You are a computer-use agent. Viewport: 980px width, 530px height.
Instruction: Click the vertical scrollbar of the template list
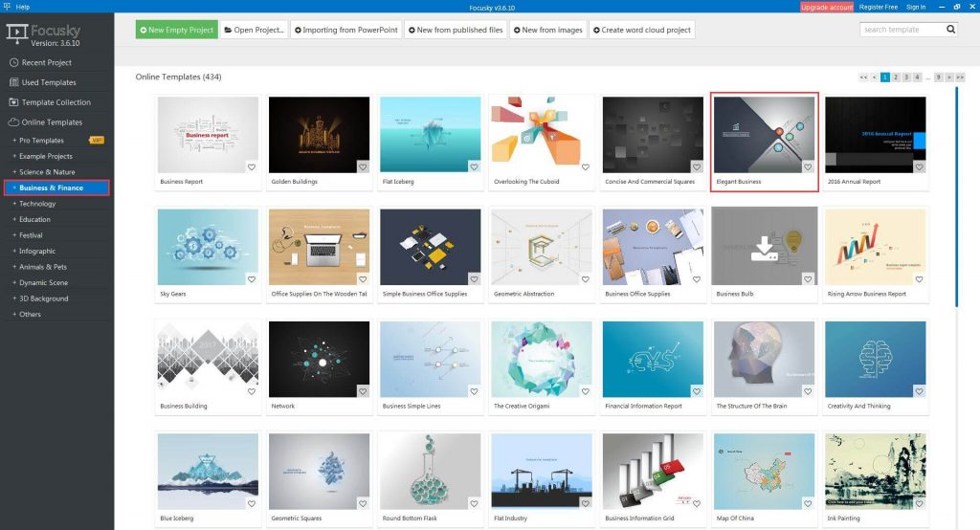pos(956,191)
